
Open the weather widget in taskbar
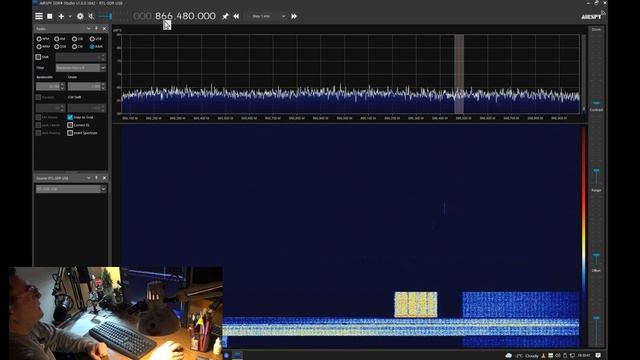point(523,356)
